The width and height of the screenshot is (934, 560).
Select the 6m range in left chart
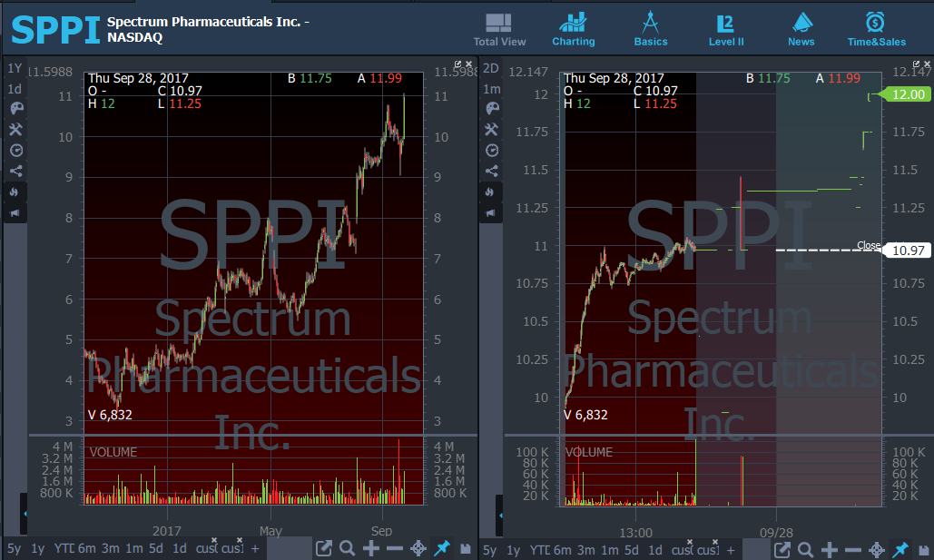[87, 549]
